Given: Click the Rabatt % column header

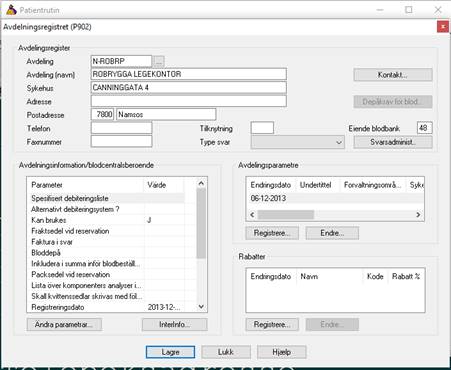Looking at the screenshot, I should [406, 276].
